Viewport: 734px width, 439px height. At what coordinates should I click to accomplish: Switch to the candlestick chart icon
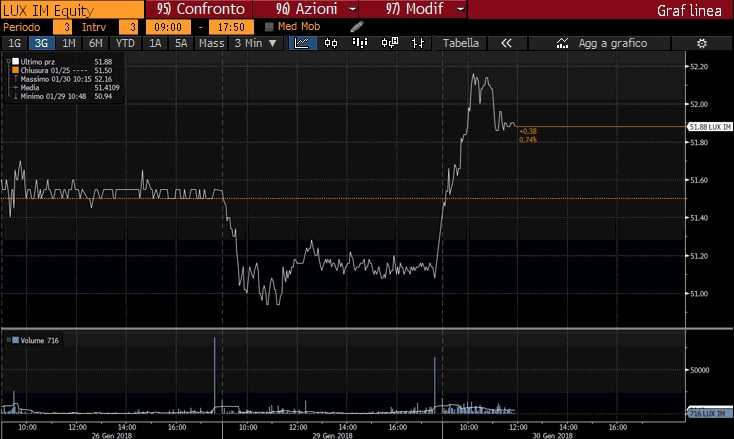tap(331, 43)
